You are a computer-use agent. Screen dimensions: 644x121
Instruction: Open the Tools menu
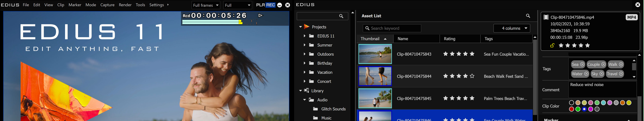[141, 5]
